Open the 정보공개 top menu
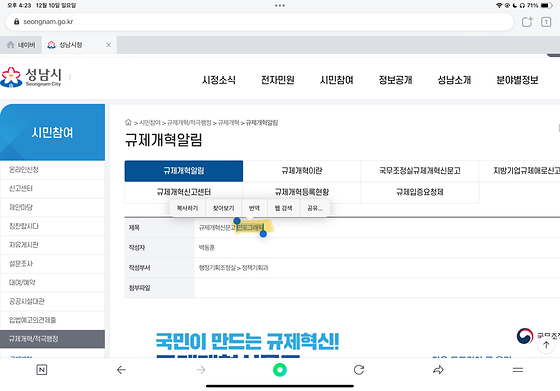 pyautogui.click(x=395, y=80)
